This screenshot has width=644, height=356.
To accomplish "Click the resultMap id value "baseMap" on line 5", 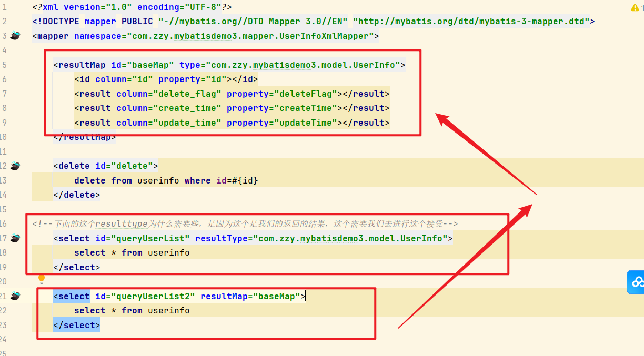I will coord(150,65).
